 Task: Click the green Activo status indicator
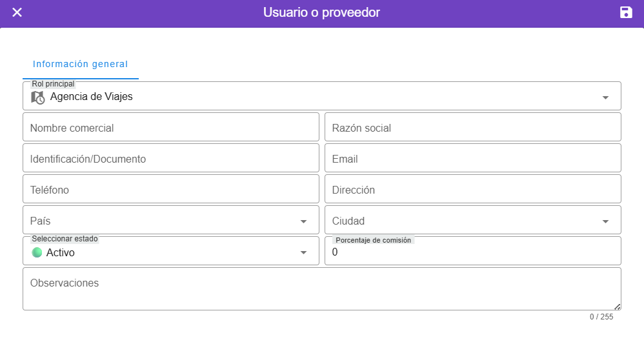tap(37, 252)
